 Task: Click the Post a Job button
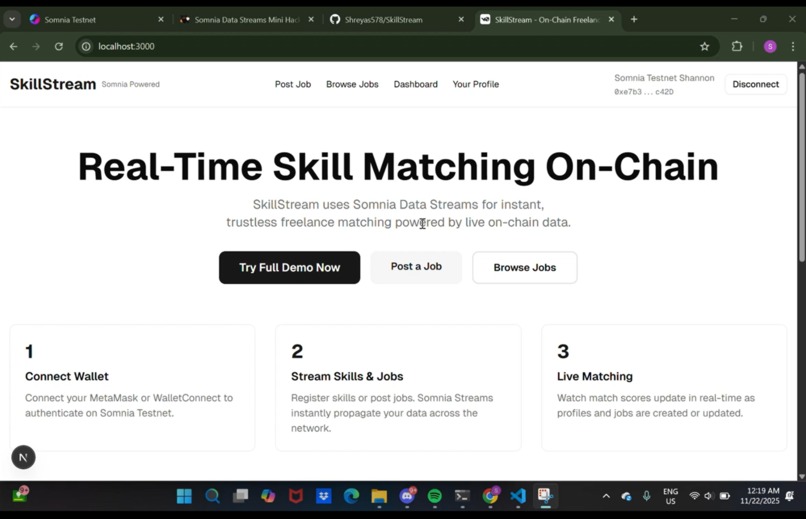click(x=416, y=267)
